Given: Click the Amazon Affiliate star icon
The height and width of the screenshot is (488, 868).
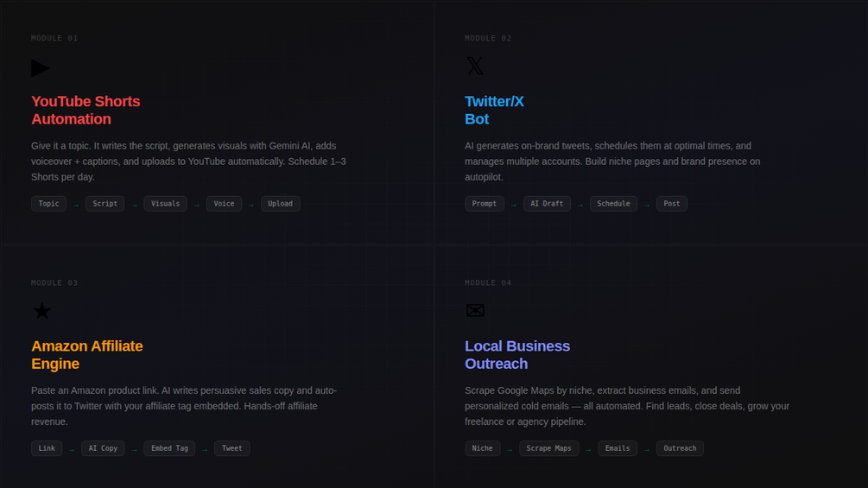Looking at the screenshot, I should pyautogui.click(x=41, y=311).
